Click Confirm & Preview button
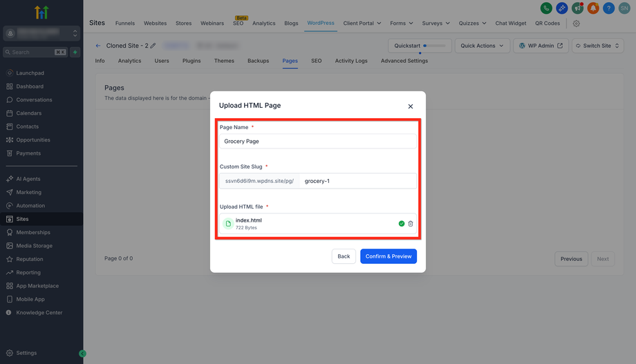Image resolution: width=636 pixels, height=364 pixels. [x=389, y=256]
